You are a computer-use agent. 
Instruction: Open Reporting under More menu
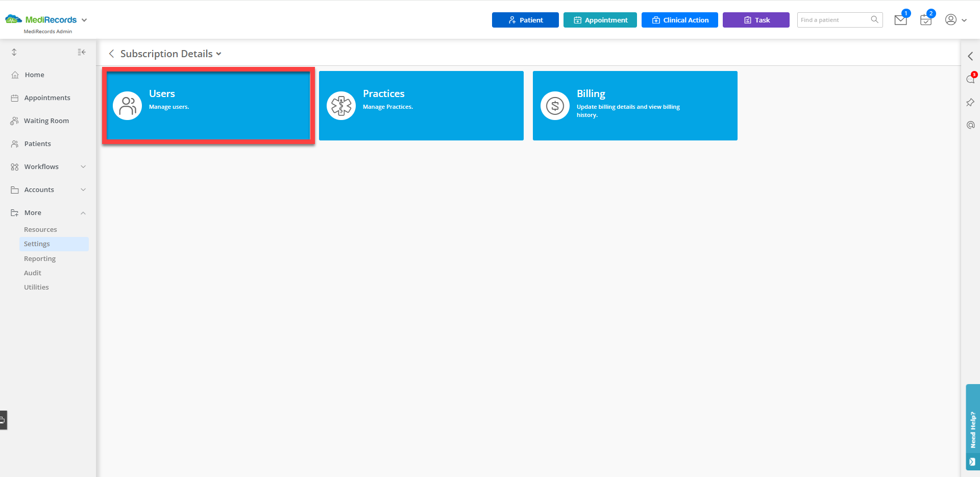[x=40, y=258]
